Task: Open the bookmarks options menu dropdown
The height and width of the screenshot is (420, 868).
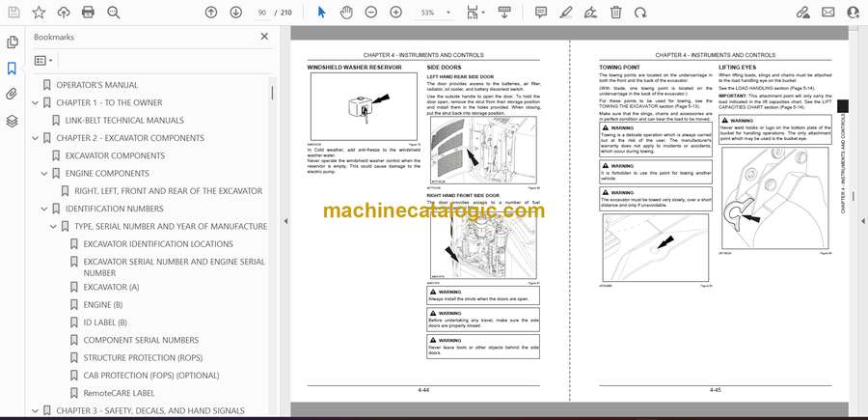Action: pos(43,61)
